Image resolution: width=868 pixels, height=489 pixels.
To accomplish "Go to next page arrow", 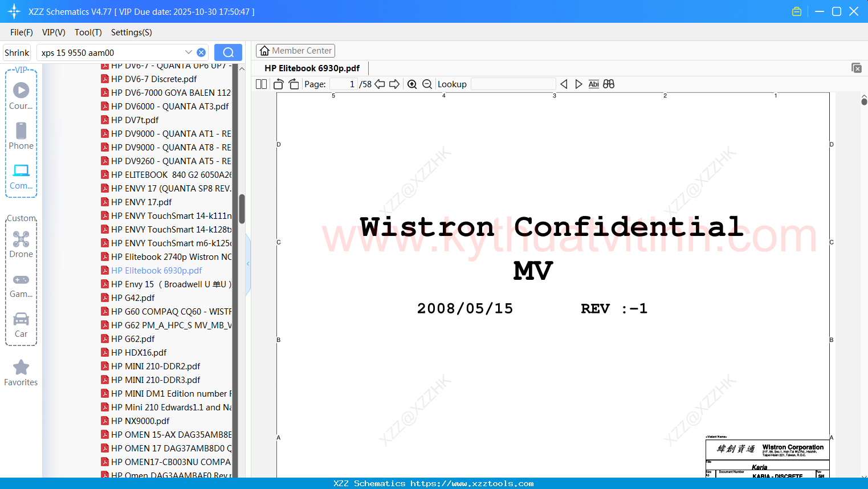I will (394, 84).
